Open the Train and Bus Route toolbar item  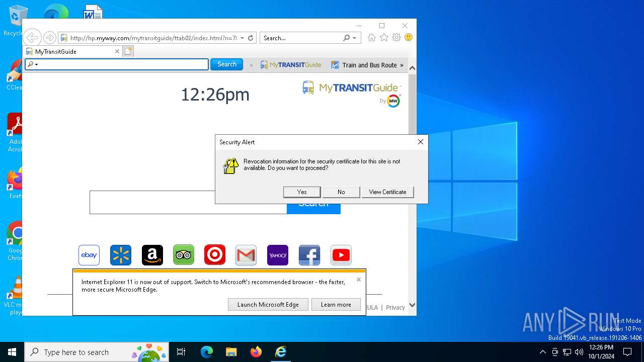pos(364,65)
